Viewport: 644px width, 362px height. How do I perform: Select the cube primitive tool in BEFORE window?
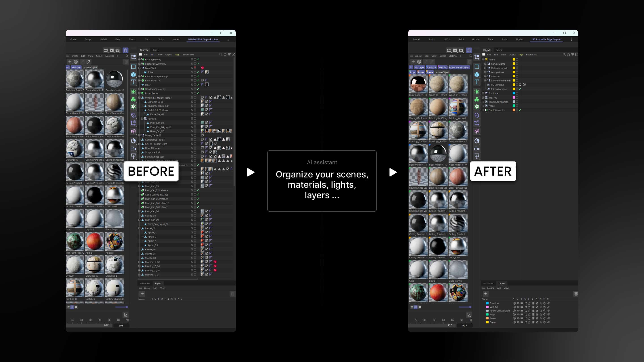(133, 74)
